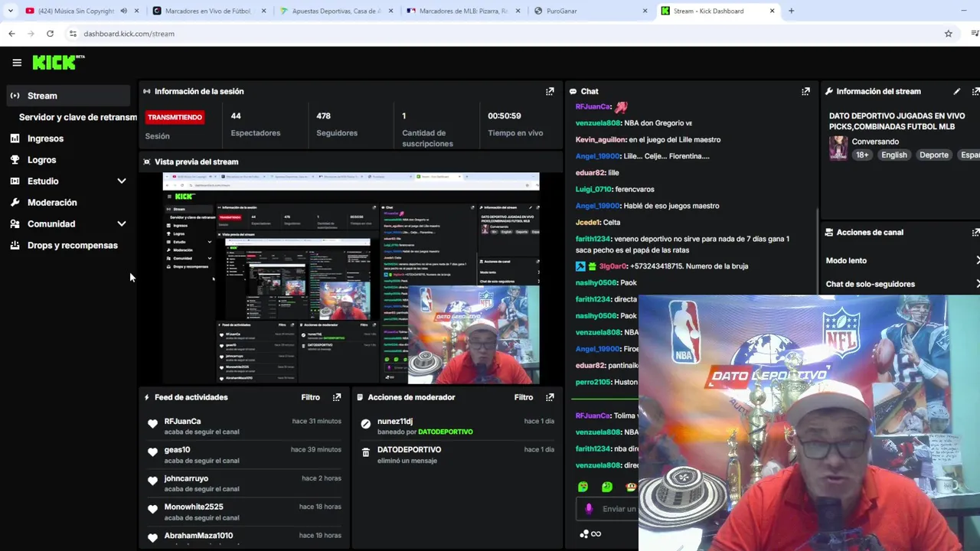Click nunez11dj in moderator actions
Screen dimensions: 980x551
pyautogui.click(x=395, y=421)
